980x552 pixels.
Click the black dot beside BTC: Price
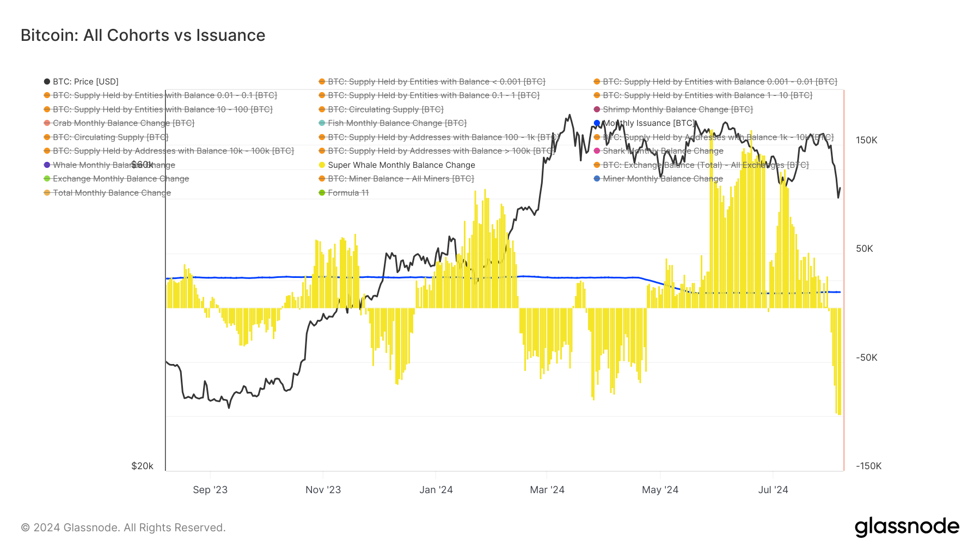47,82
